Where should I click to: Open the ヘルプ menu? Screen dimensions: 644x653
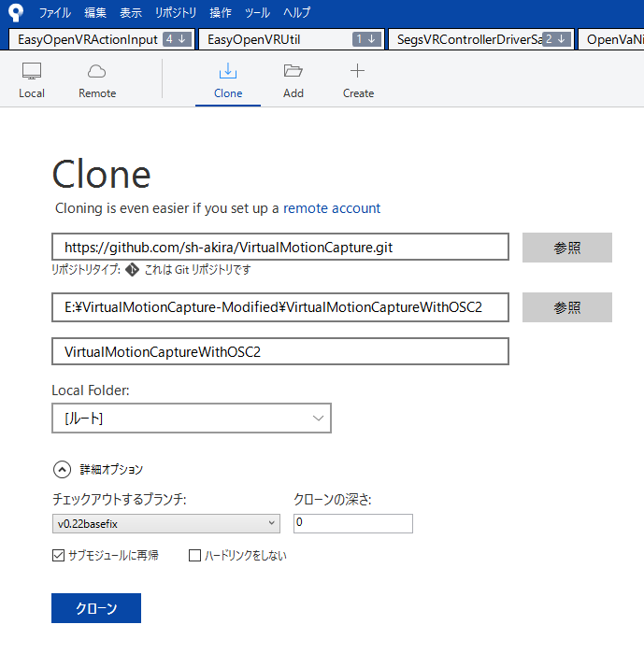point(296,12)
